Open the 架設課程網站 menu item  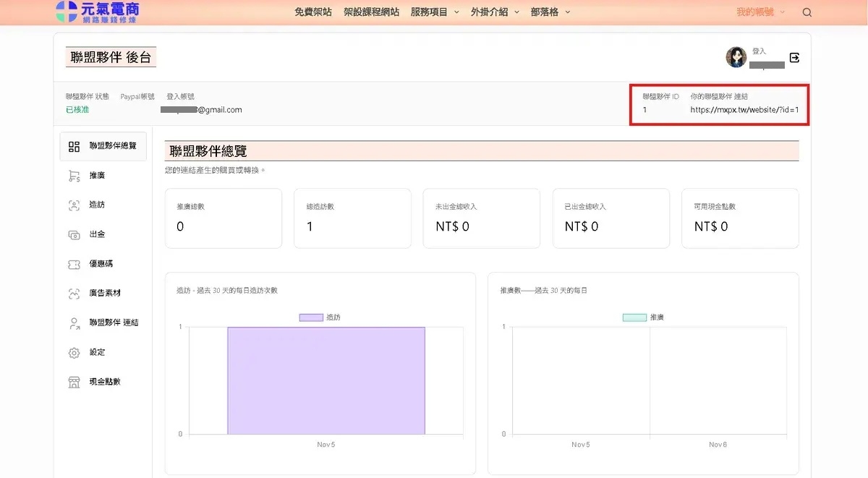371,12
